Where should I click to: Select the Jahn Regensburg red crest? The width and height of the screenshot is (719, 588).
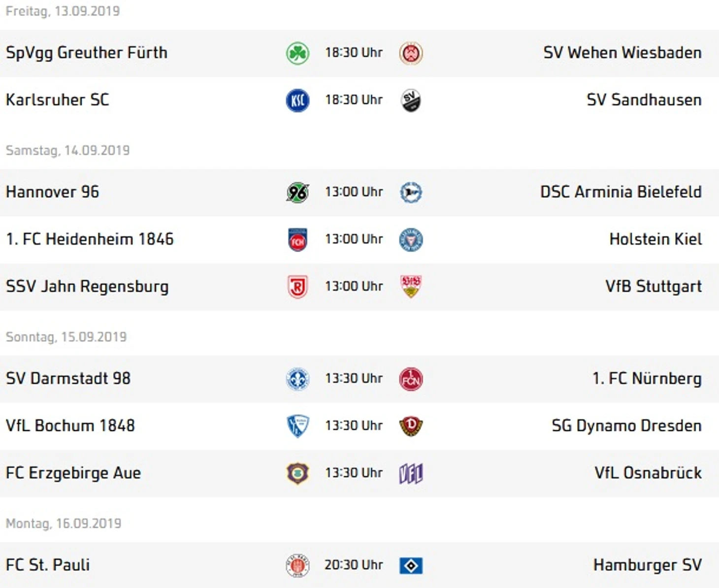[x=298, y=287]
